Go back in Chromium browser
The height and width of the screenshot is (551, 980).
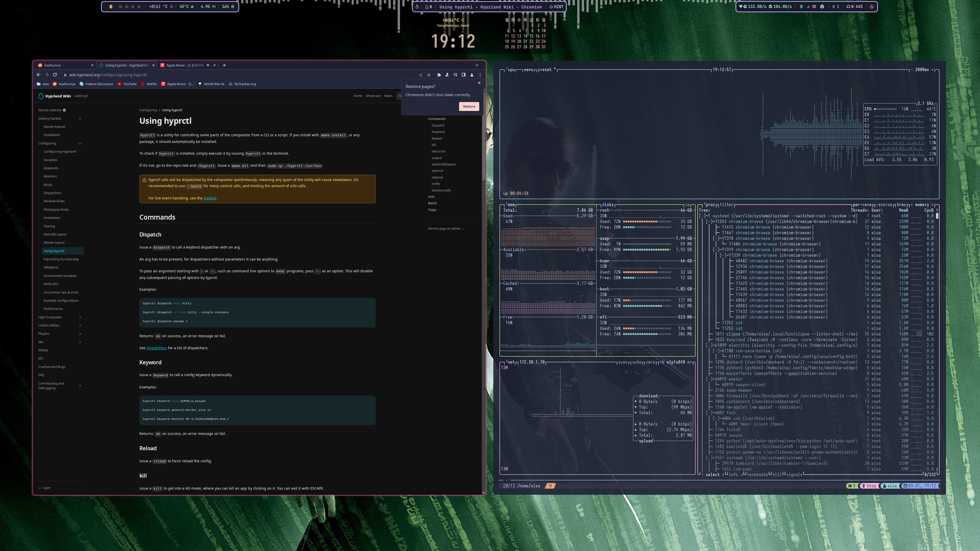[38, 75]
